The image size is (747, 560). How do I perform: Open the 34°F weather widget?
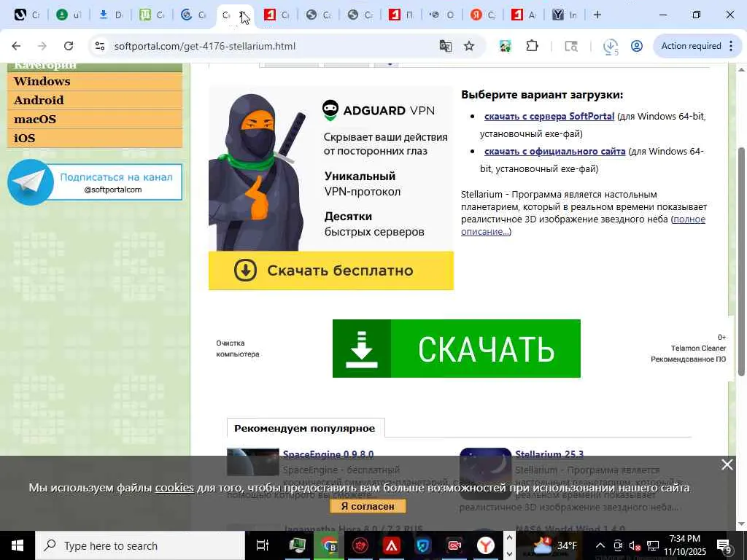554,545
